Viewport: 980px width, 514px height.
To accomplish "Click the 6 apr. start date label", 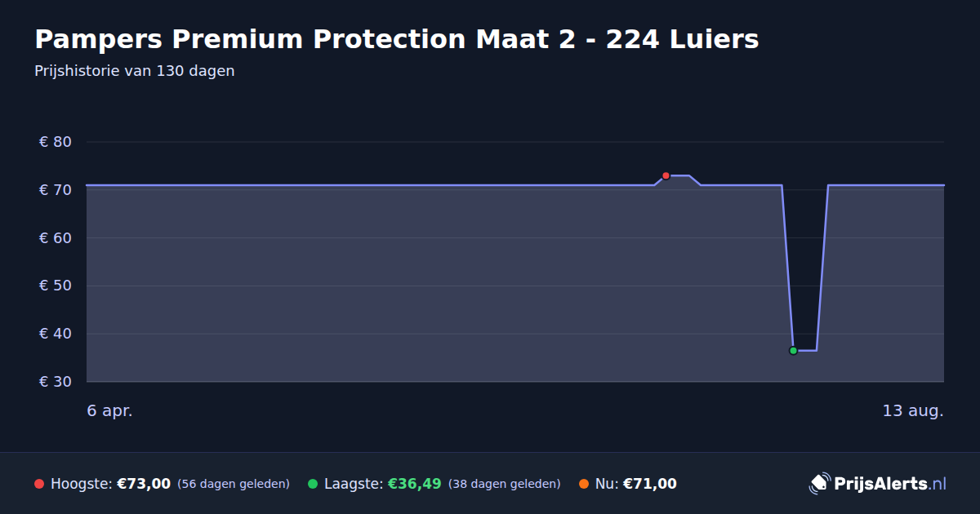I will [110, 411].
